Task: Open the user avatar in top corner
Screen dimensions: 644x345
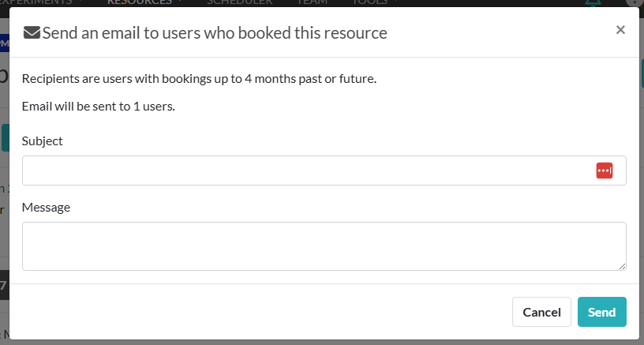Action: click(x=634, y=2)
